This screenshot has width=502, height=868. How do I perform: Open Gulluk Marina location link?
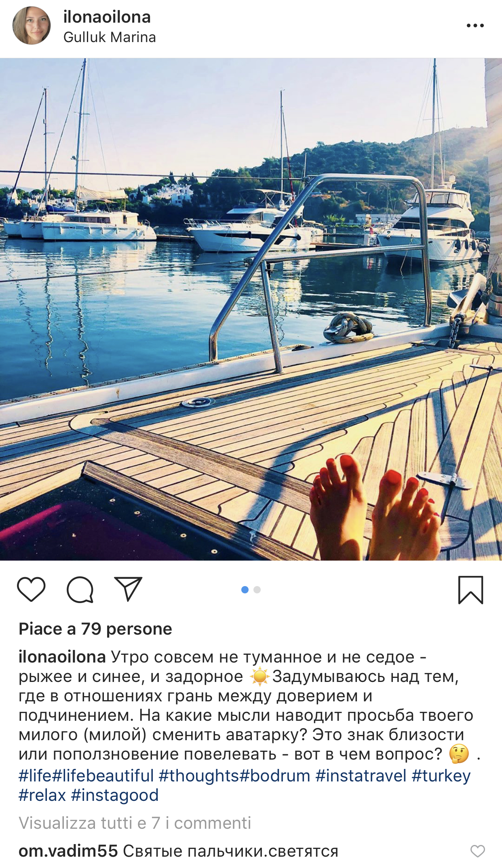110,37
